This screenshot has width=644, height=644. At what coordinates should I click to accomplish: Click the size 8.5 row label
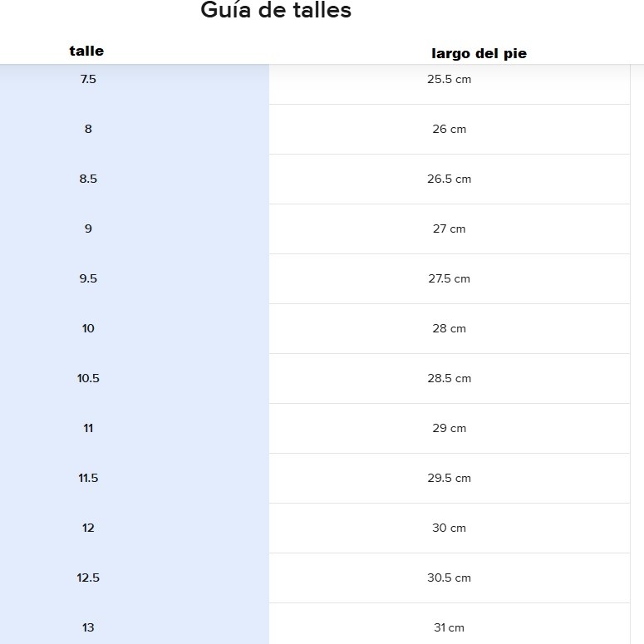tap(88, 179)
